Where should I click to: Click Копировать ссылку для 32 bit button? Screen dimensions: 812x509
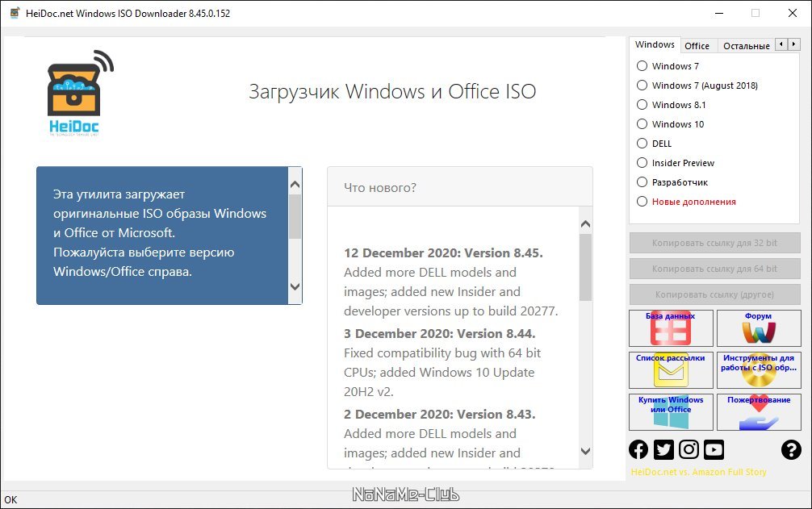coord(714,243)
